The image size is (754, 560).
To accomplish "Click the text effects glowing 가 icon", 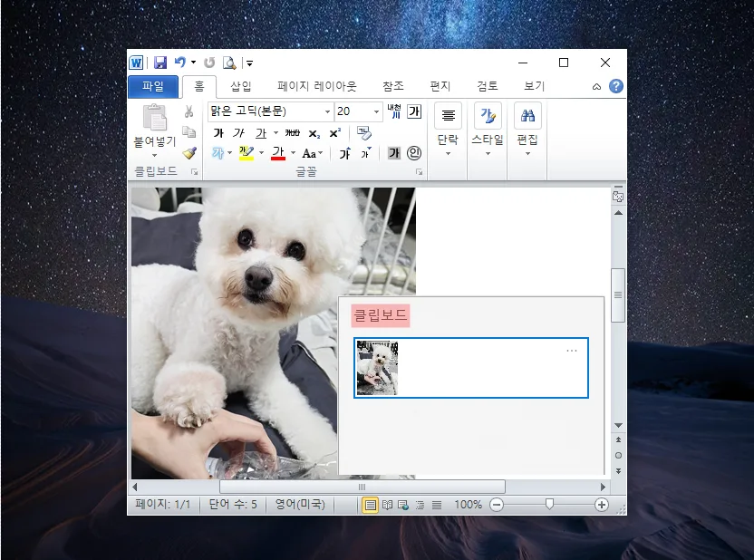I will tap(217, 153).
